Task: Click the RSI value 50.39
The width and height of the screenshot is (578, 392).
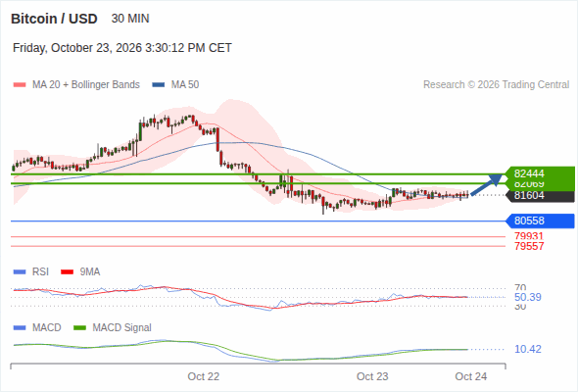Action: point(527,297)
